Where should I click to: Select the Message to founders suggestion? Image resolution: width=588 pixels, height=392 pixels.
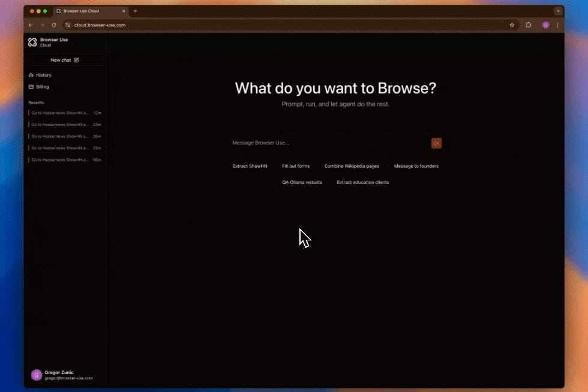(x=416, y=166)
